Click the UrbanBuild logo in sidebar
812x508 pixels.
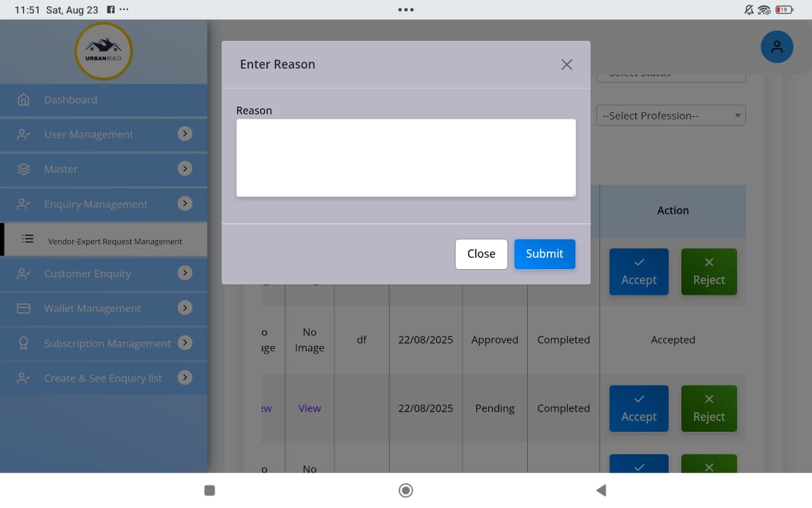(x=103, y=51)
